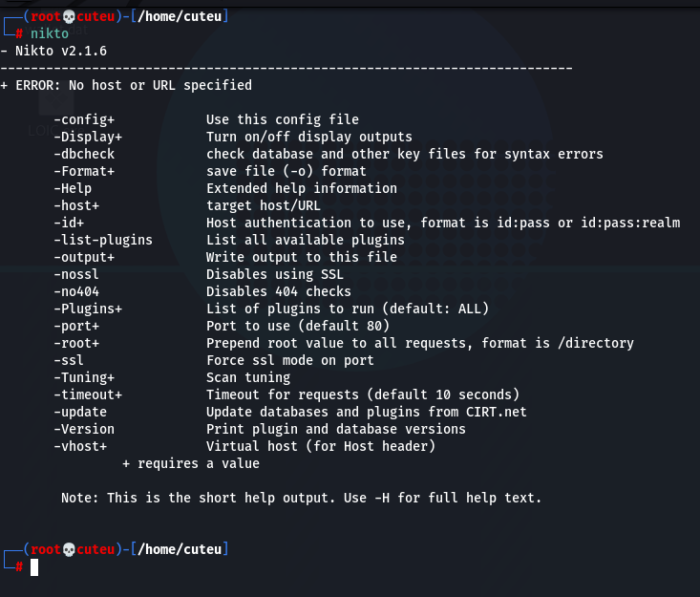Click the typed 'nikto' command text
This screenshot has height=597, width=700.
point(50,33)
